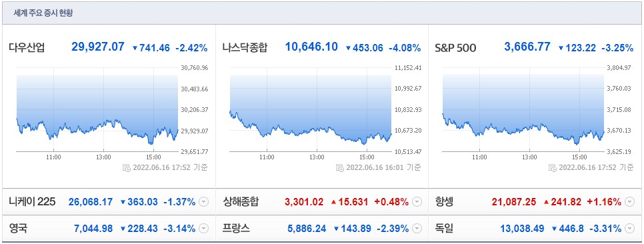Click the 나스닥종합 intraday chart
The width and height of the screenshot is (644, 244).
pos(311,110)
